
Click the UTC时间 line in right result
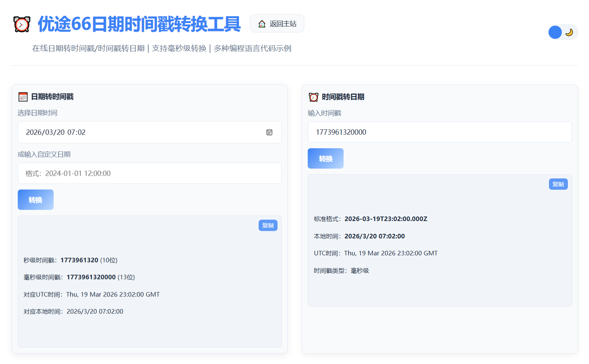(x=376, y=253)
